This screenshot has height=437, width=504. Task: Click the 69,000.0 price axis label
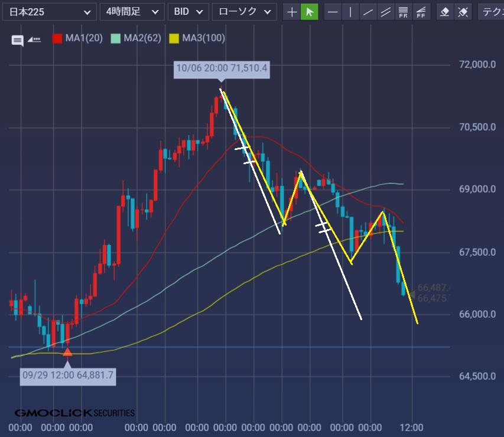click(477, 189)
